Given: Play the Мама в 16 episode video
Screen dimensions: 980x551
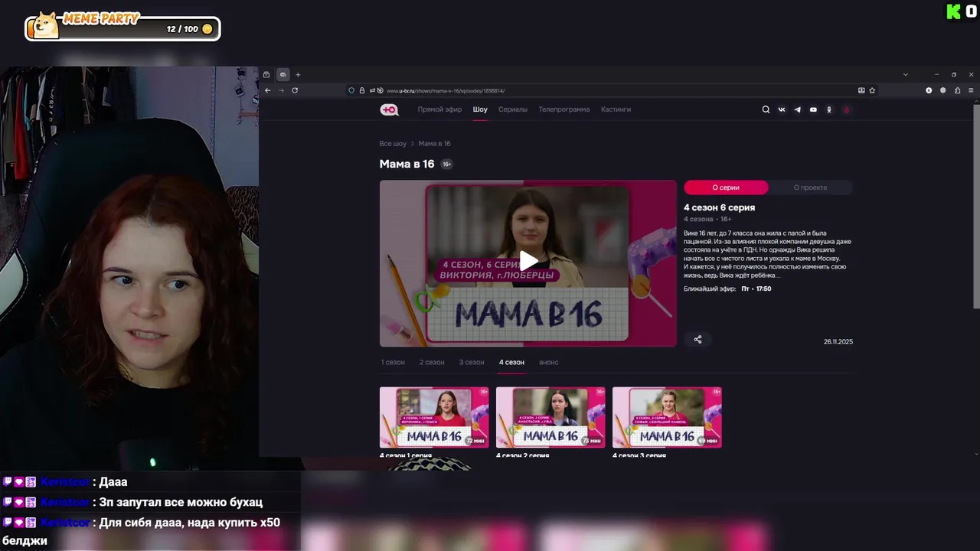Looking at the screenshot, I should tap(528, 261).
